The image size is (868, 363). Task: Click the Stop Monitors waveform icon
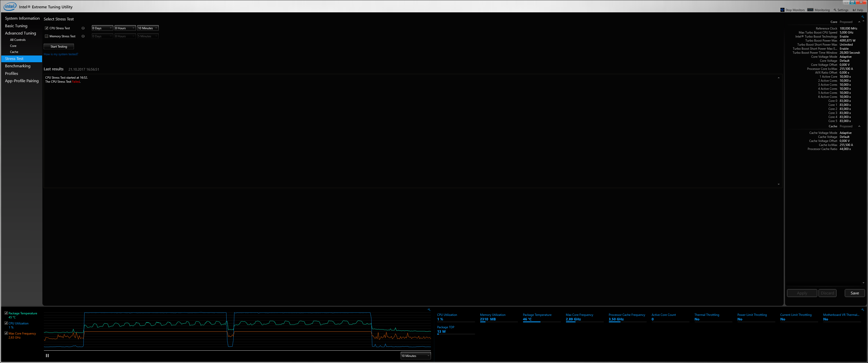(x=782, y=10)
